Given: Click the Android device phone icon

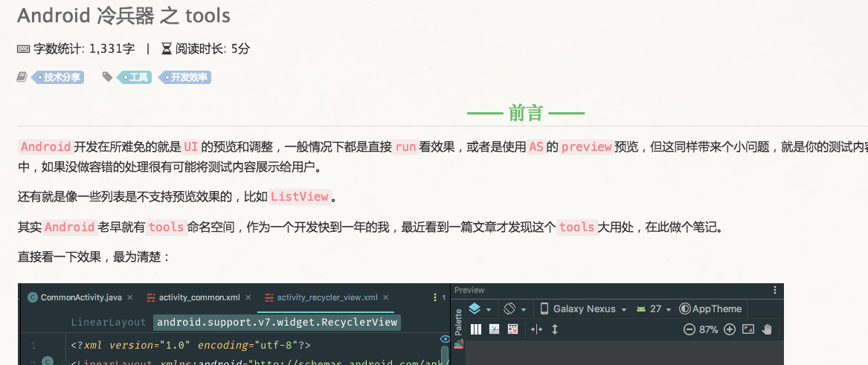Looking at the screenshot, I should (544, 309).
